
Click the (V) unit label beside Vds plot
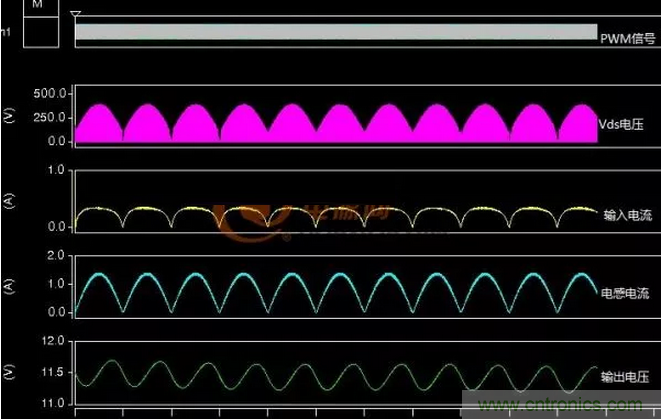(9, 117)
